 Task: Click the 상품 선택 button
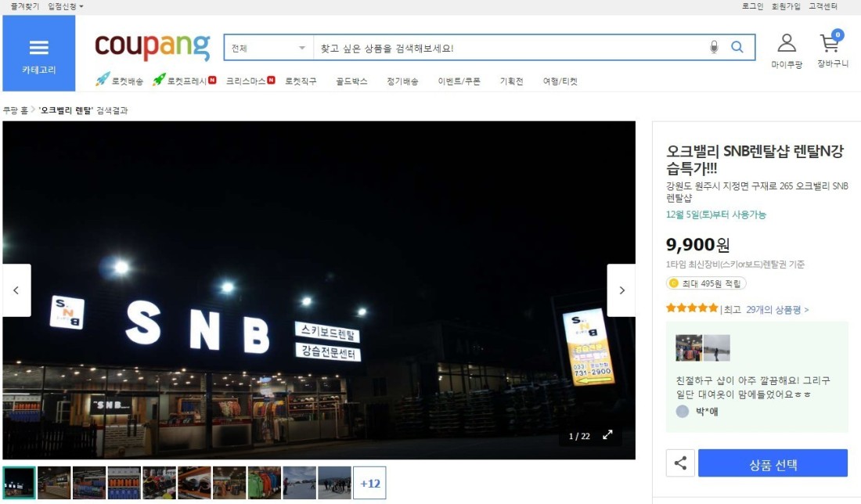773,463
